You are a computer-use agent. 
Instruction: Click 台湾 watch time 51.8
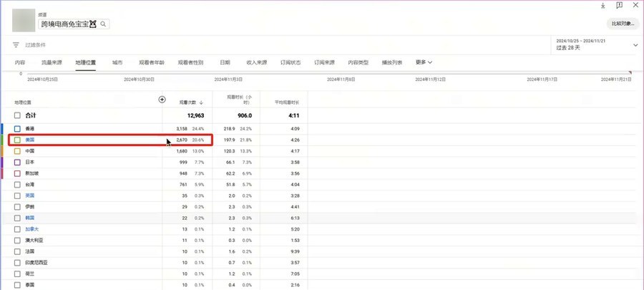tap(230, 185)
